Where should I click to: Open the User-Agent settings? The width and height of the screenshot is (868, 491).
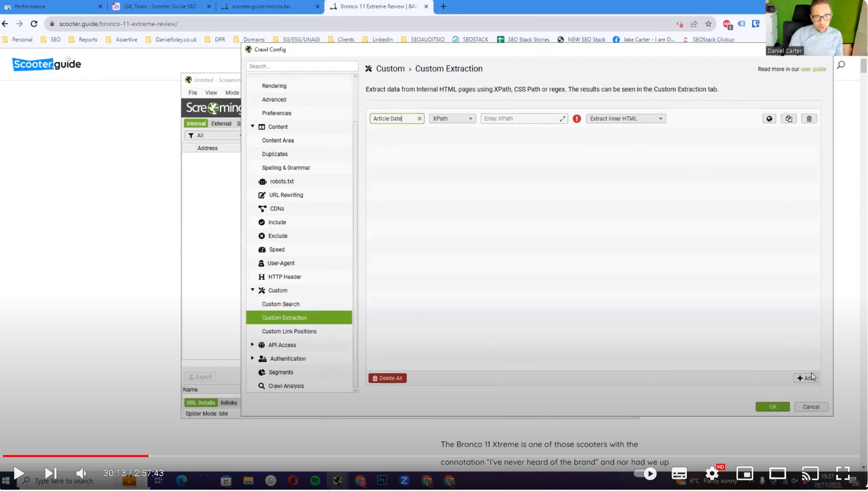pyautogui.click(x=280, y=263)
